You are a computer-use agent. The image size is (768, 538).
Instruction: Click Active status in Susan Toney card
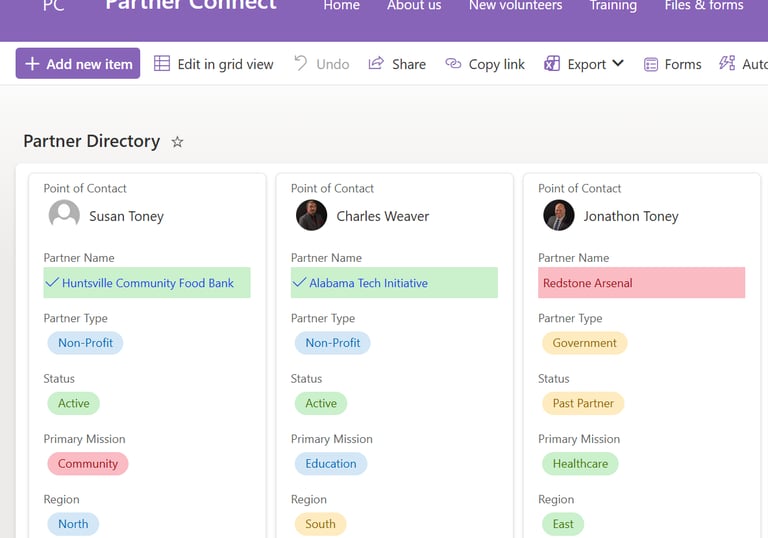(73, 403)
